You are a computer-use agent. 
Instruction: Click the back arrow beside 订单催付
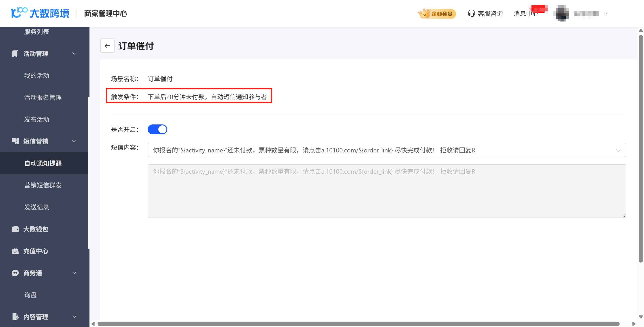(x=107, y=45)
